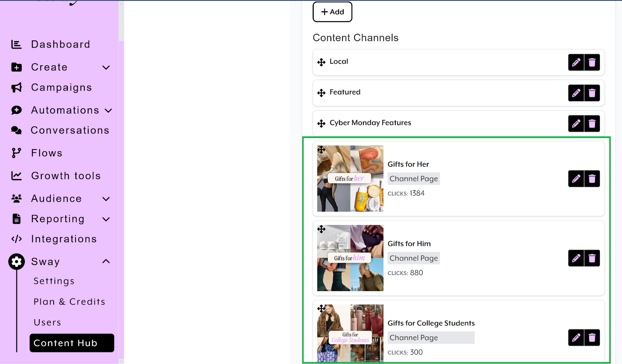Expand the Automations menu chevron
The height and width of the screenshot is (364, 622).
tap(108, 111)
